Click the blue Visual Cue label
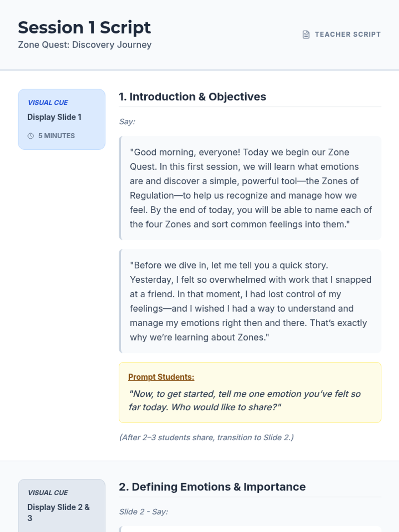The width and height of the screenshot is (399, 532). [48, 103]
